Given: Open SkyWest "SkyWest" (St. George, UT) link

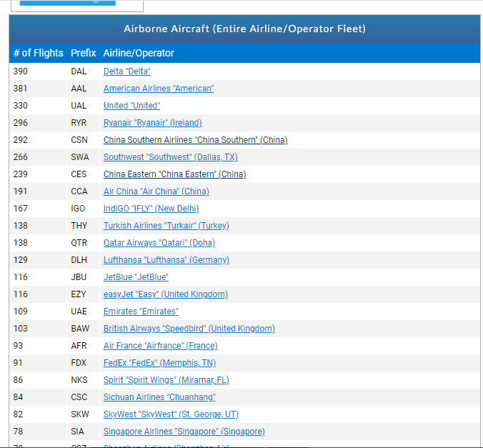Looking at the screenshot, I should 171,414.
